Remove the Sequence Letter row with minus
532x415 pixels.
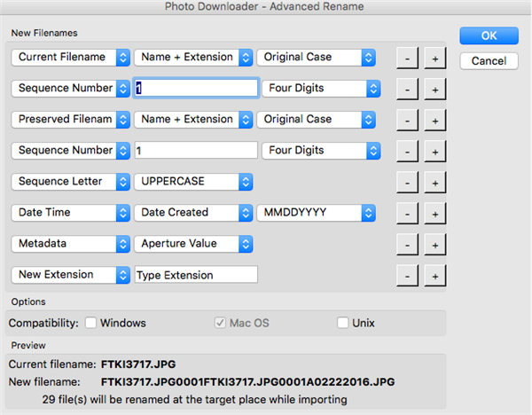[x=407, y=183]
